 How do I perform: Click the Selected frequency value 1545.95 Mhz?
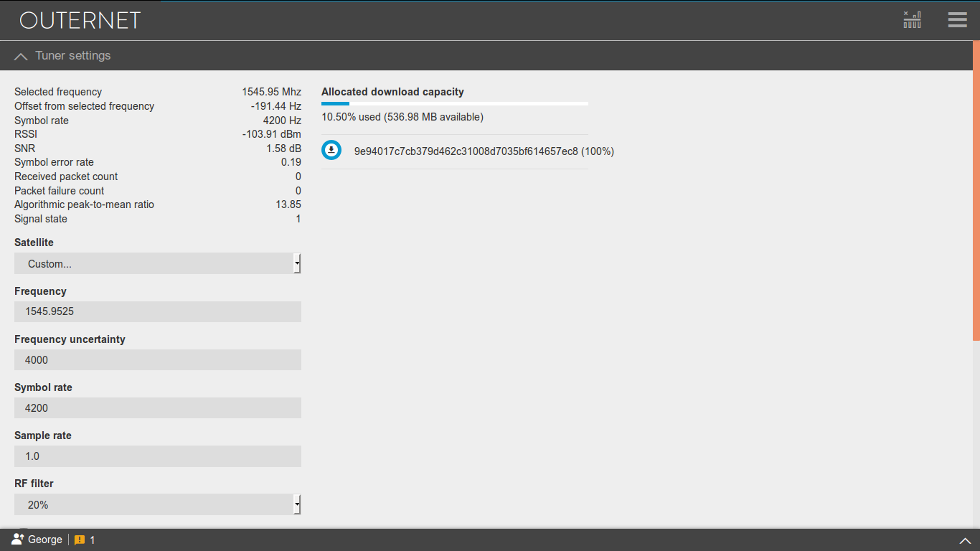[271, 92]
